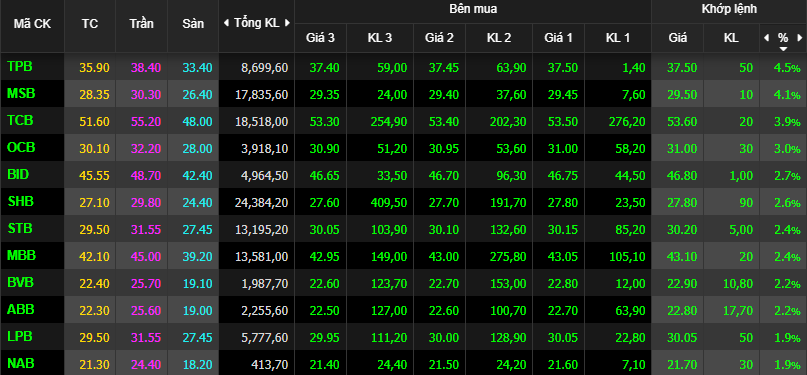Click the Bên mua group header
This screenshot has width=807, height=375.
472,9
